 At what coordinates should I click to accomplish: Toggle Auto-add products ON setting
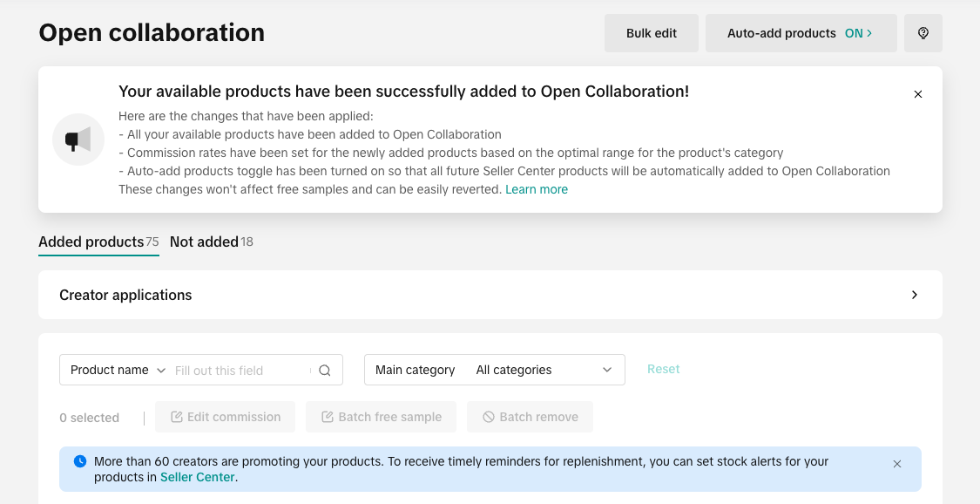tap(801, 33)
